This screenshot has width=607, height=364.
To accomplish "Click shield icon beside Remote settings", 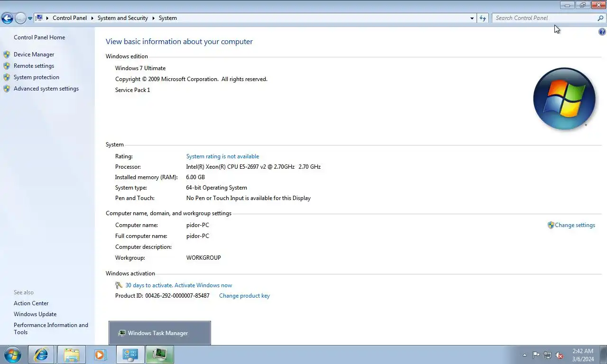I will tap(7, 66).
